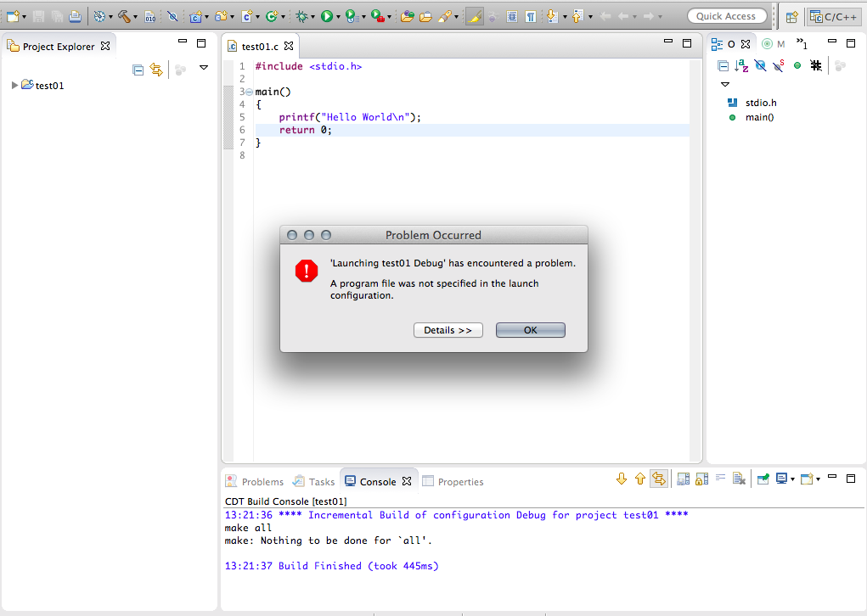Click the open type folder icon

[408, 17]
